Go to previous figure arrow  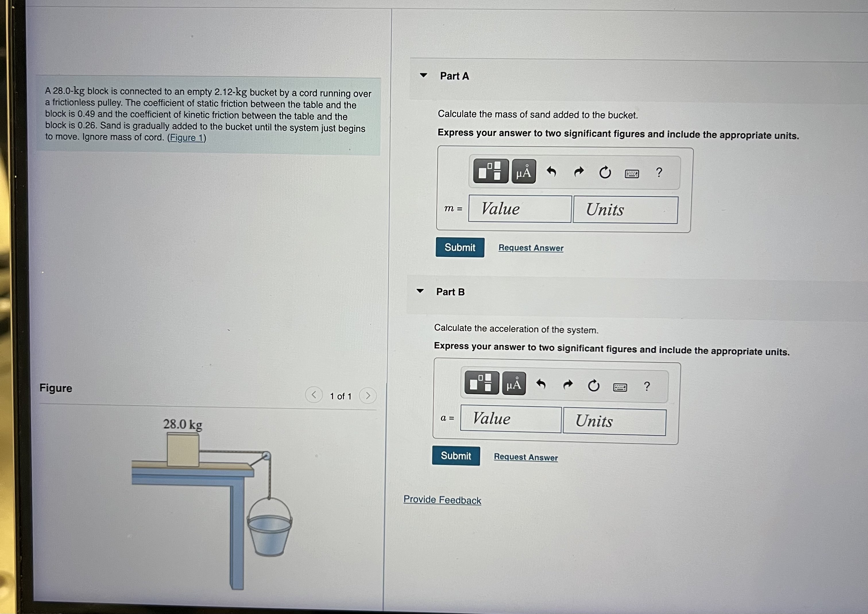[x=314, y=395]
